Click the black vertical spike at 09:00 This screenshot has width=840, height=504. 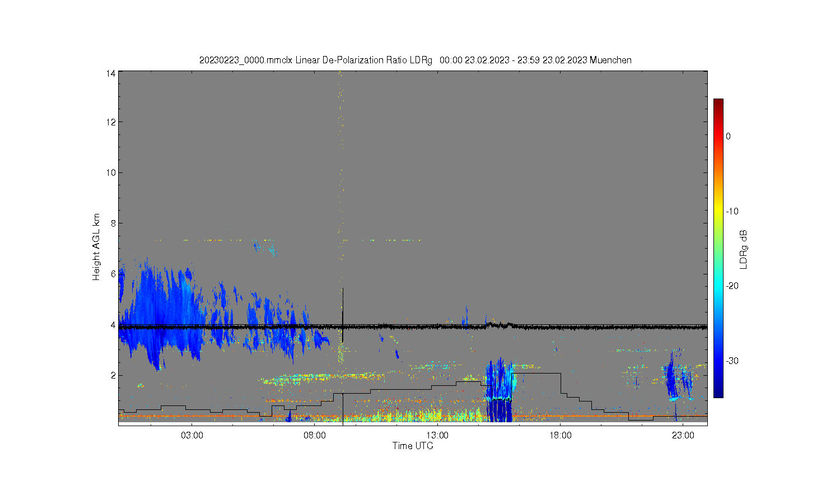(342, 315)
